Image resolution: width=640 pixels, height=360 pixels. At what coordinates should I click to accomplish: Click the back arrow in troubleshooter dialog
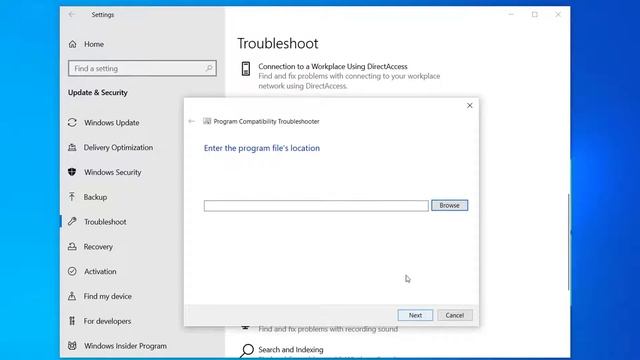click(x=191, y=121)
